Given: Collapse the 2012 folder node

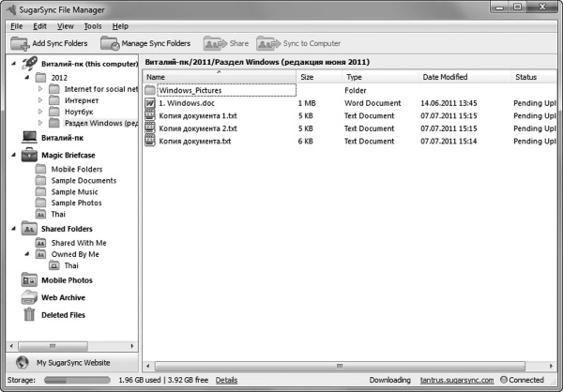Looking at the screenshot, I should pos(27,77).
